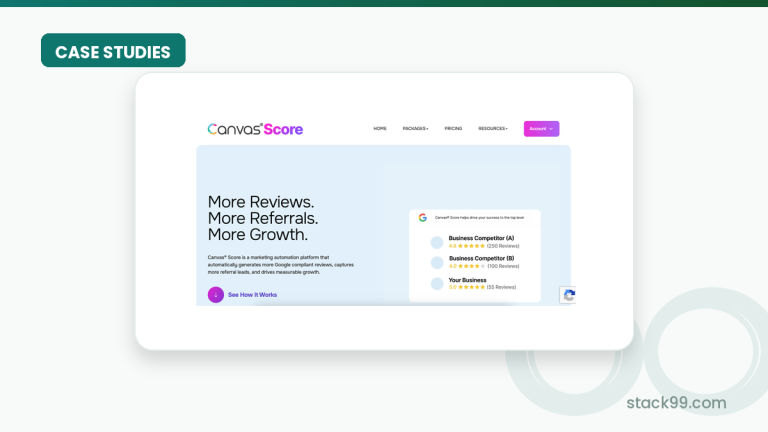Viewport: 768px width, 432px height.
Task: Click the avatar beside Your Business
Action: click(437, 284)
